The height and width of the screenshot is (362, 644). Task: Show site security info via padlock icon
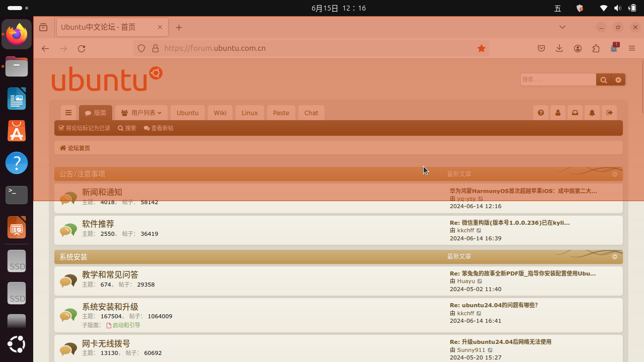tap(155, 48)
